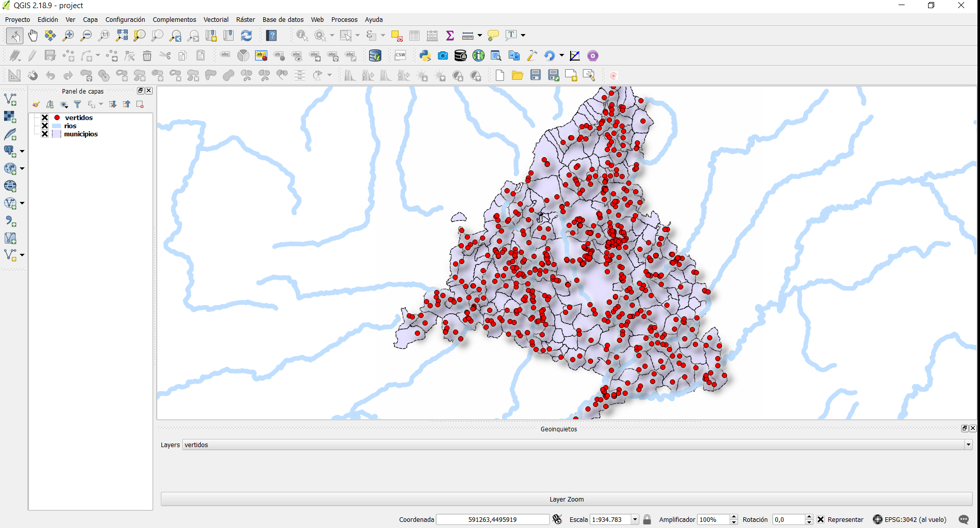Open the Vectorial menu

216,19
